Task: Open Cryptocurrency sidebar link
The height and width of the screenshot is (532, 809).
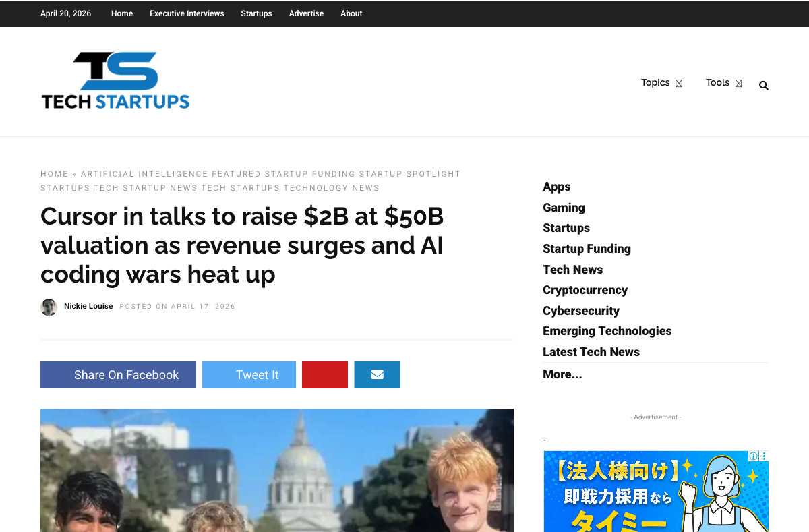Action: [x=585, y=290]
